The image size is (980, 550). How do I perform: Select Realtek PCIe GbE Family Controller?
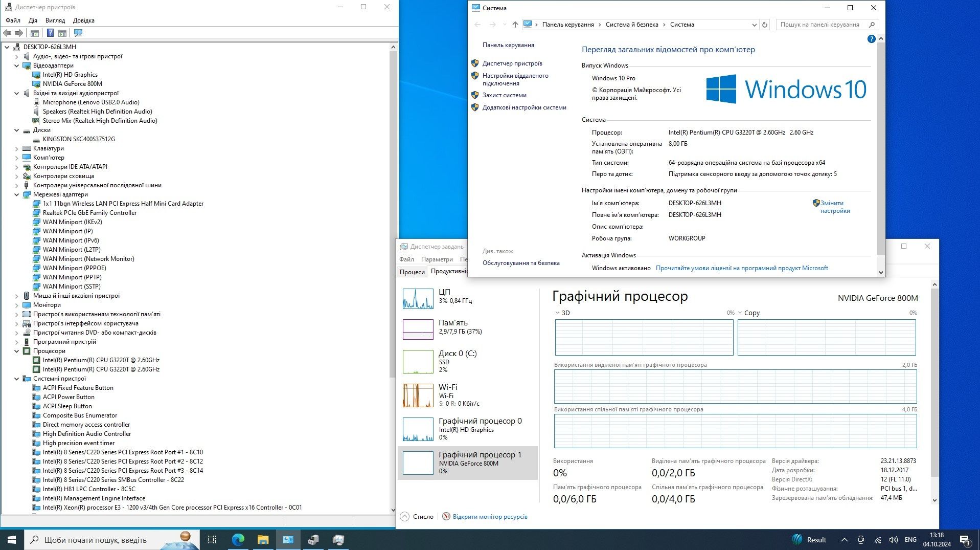point(89,213)
